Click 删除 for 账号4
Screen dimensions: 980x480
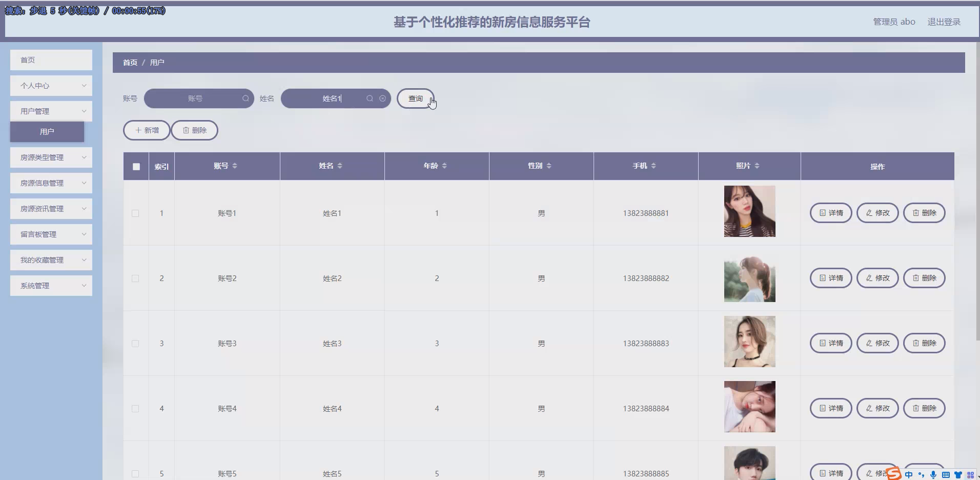924,408
